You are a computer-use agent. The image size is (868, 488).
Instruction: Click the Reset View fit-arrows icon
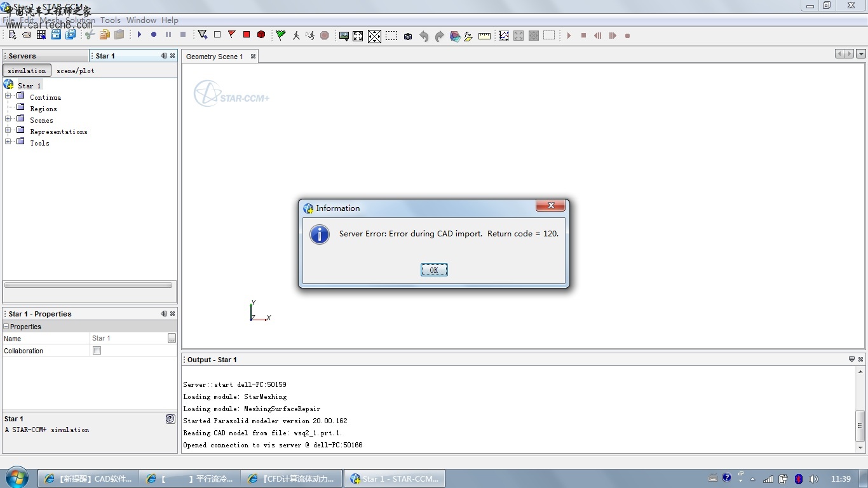(x=358, y=36)
